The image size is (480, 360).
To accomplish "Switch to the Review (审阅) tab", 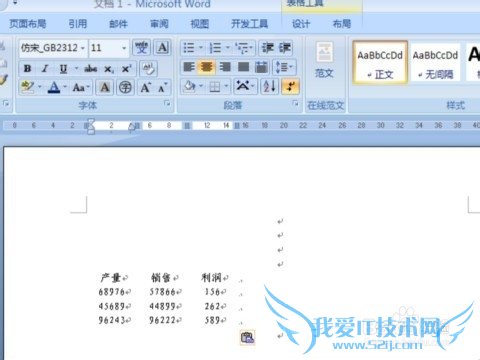I will coord(159,24).
